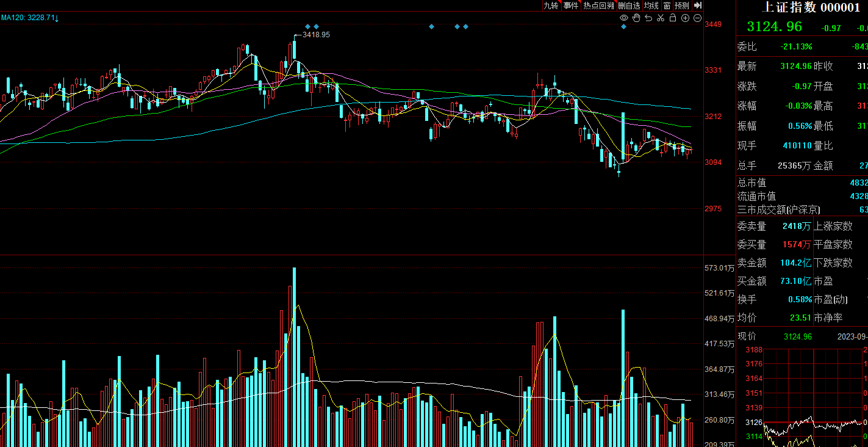This screenshot has width=868, height=447.
Task: Click the 上涨家数 label
Action: [833, 227]
